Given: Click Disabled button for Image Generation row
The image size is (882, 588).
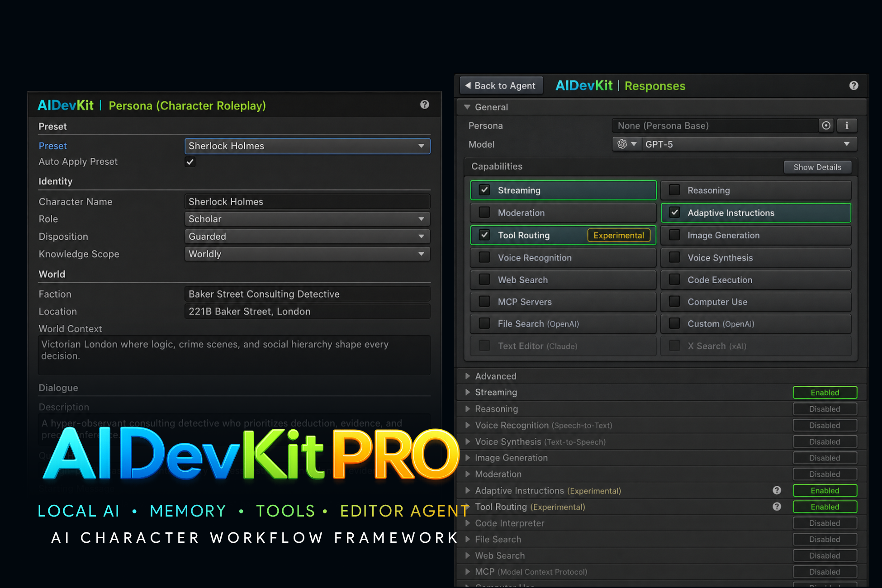Looking at the screenshot, I should pyautogui.click(x=825, y=458).
